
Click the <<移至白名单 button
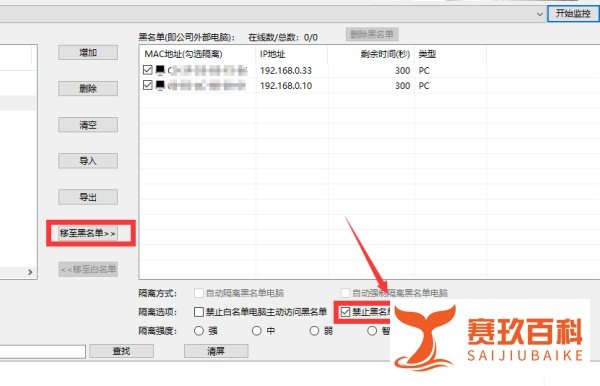[88, 269]
